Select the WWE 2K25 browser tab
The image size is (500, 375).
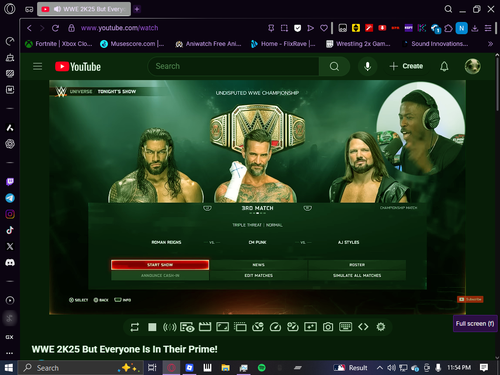[84, 9]
